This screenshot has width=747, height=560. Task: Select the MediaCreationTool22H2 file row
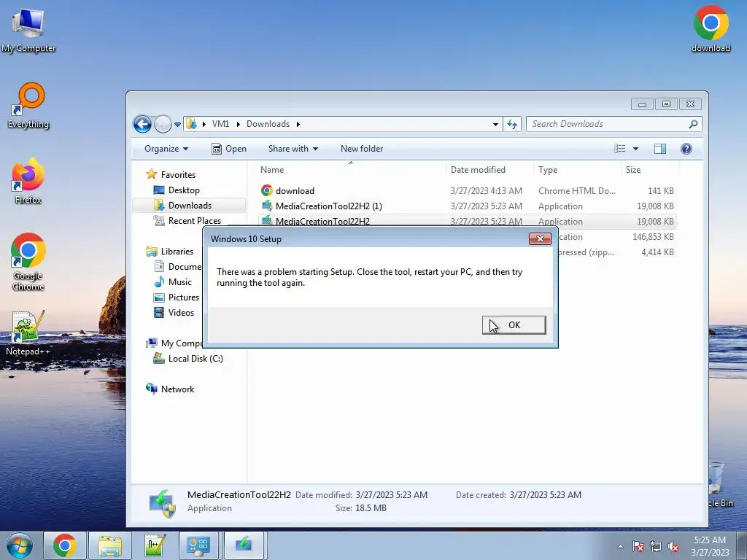(467, 222)
